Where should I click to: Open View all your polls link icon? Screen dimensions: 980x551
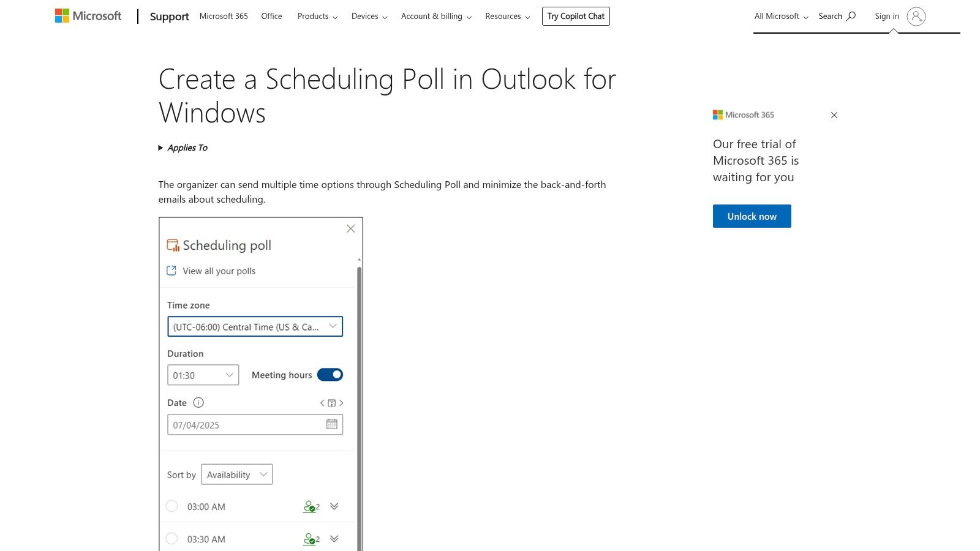(x=171, y=270)
